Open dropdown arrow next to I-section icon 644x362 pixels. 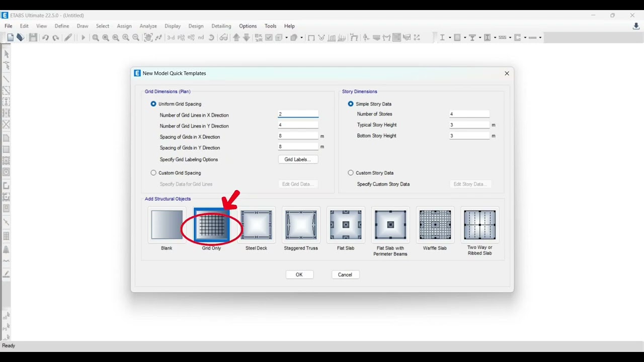click(450, 38)
